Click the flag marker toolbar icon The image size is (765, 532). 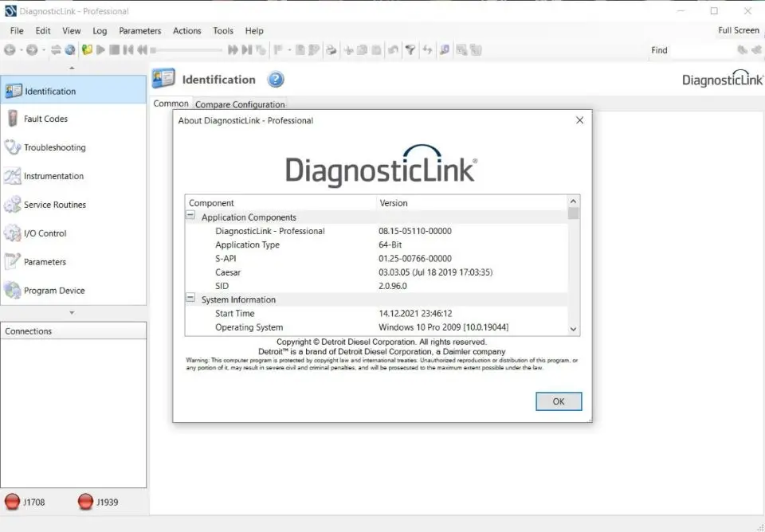point(279,49)
